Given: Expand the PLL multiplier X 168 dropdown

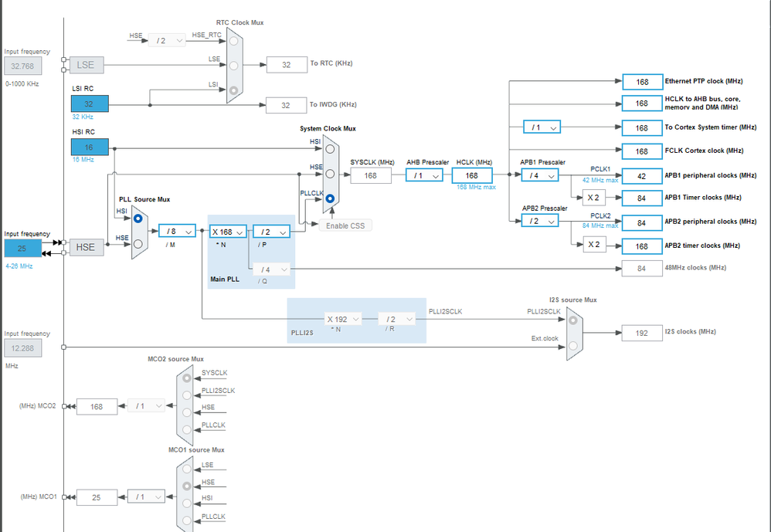Looking at the screenshot, I should [x=228, y=232].
